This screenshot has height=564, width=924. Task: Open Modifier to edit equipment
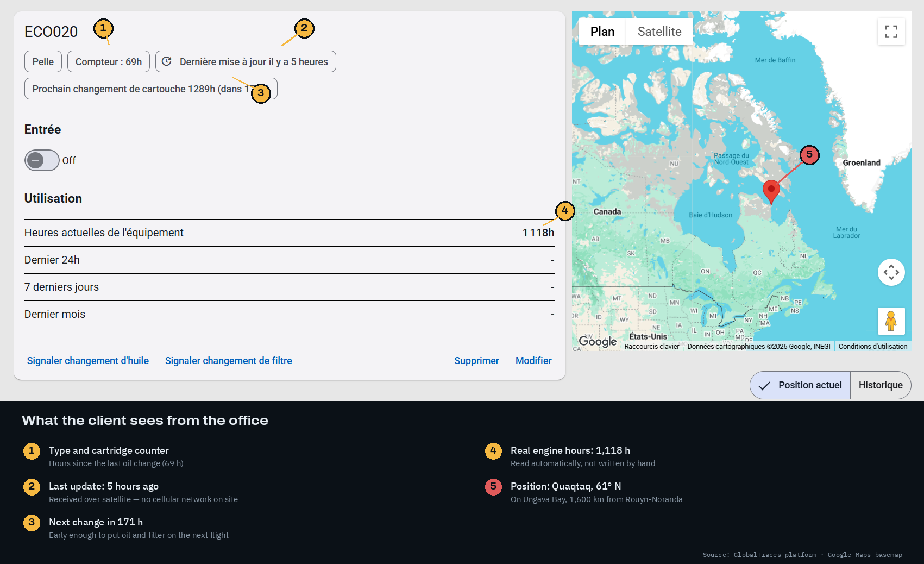pyautogui.click(x=533, y=361)
